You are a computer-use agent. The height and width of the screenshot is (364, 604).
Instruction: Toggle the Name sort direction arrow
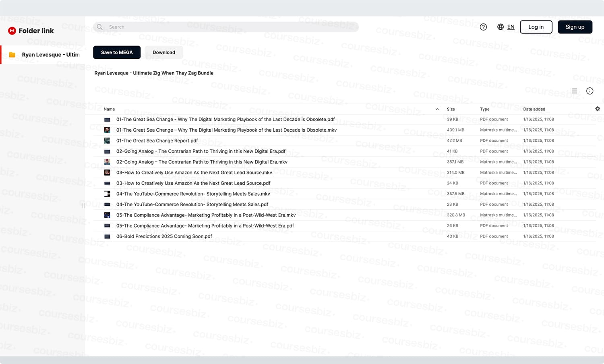(437, 109)
